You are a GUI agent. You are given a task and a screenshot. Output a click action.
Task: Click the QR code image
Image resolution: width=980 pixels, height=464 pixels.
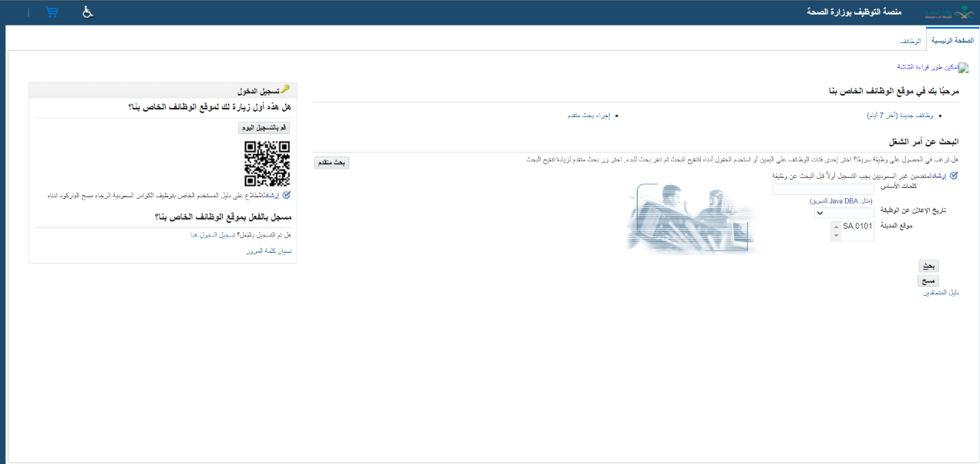tap(267, 163)
